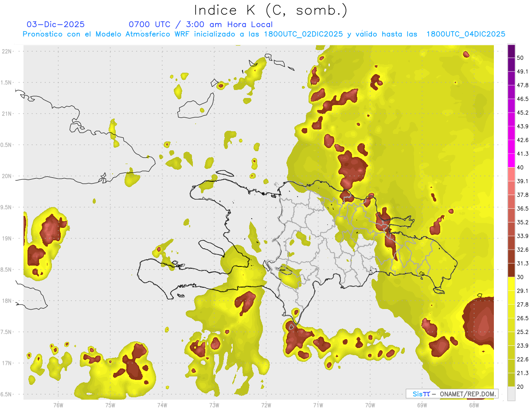Viewport: 532px width, 411px height.
Task: Click the '49.1' colorbar value
Action: pos(523,71)
